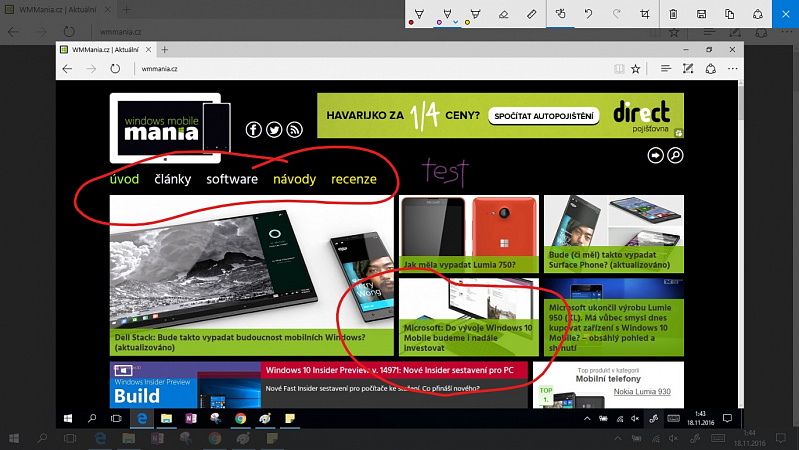This screenshot has width=799, height=450.
Task: Select WMMania.cz tab in dimmed background Edge
Action: click(58, 10)
